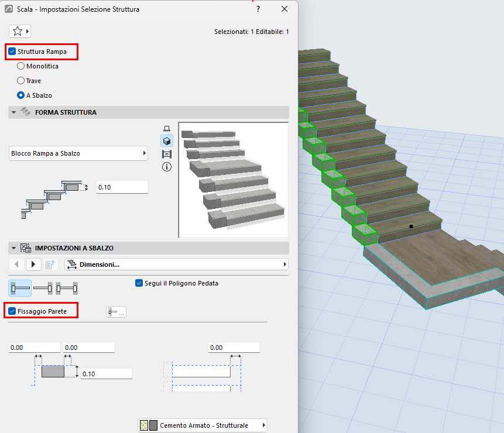Toggle the Fissaggio Parete checkbox
Viewport: 504px width, 433px height.
click(12, 311)
